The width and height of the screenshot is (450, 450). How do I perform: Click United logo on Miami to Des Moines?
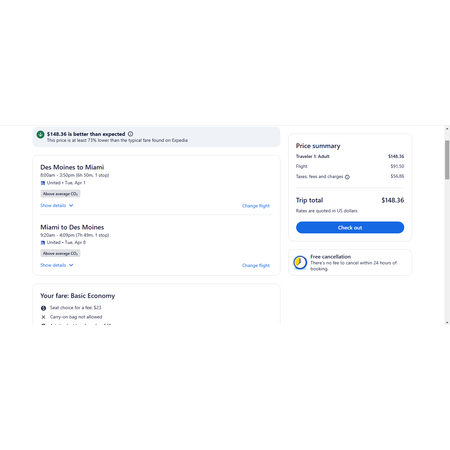(x=43, y=243)
